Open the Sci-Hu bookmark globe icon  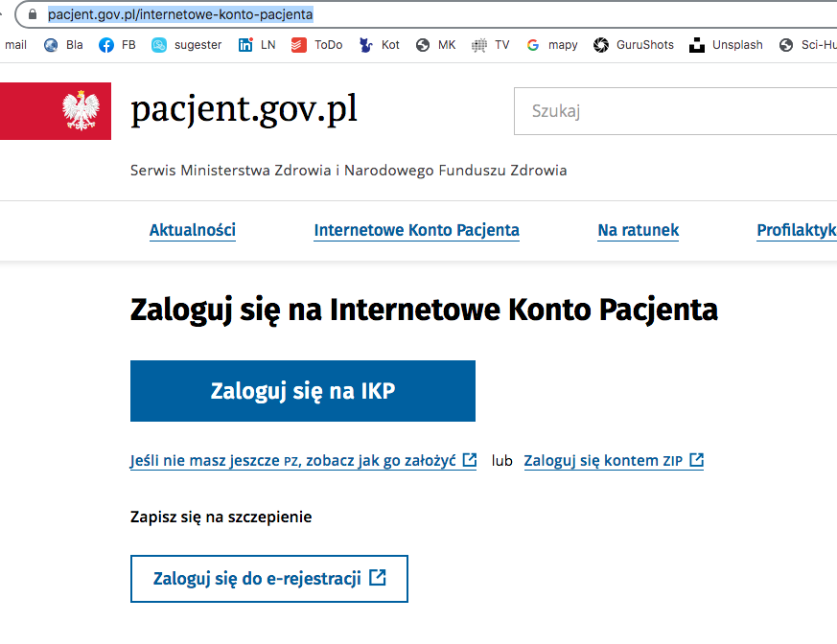[x=786, y=45]
